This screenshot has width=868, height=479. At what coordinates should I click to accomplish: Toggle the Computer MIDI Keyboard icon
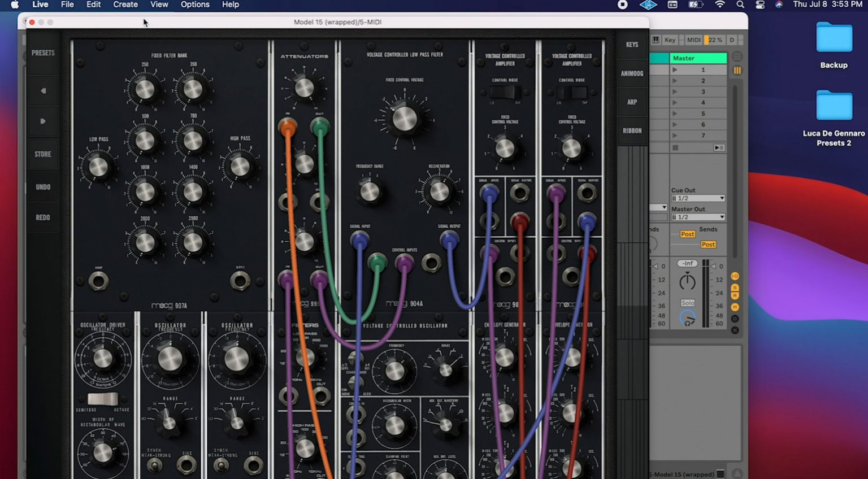point(656,40)
